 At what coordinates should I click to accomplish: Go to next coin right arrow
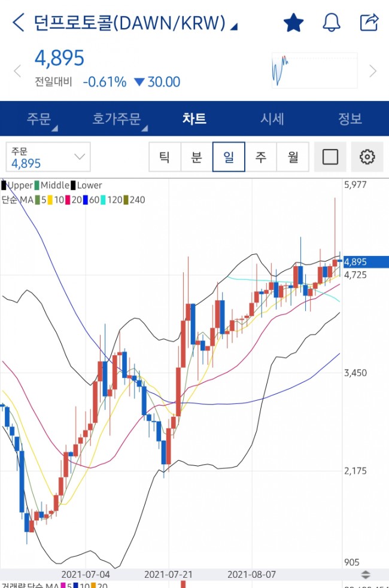(x=373, y=71)
